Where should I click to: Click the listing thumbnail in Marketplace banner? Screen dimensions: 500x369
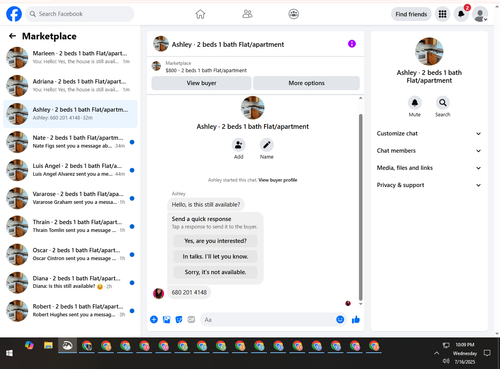coord(156,66)
